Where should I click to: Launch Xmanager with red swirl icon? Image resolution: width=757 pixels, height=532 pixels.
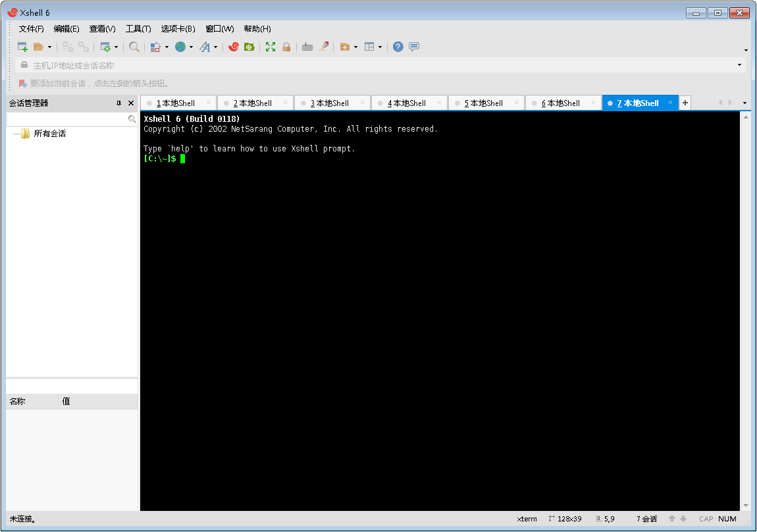pos(234,47)
